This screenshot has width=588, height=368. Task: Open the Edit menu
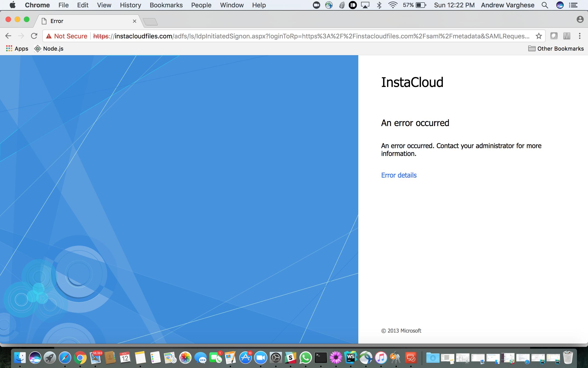tap(83, 5)
